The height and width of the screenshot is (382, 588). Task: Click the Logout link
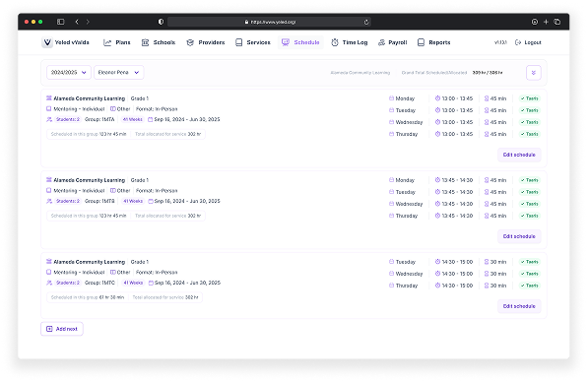click(x=528, y=42)
